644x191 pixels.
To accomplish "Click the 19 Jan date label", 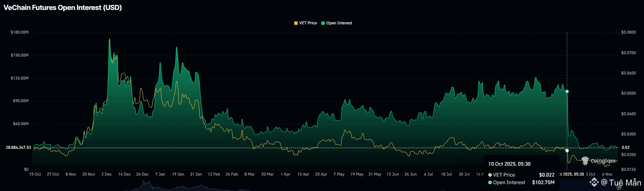I will click(x=178, y=174).
